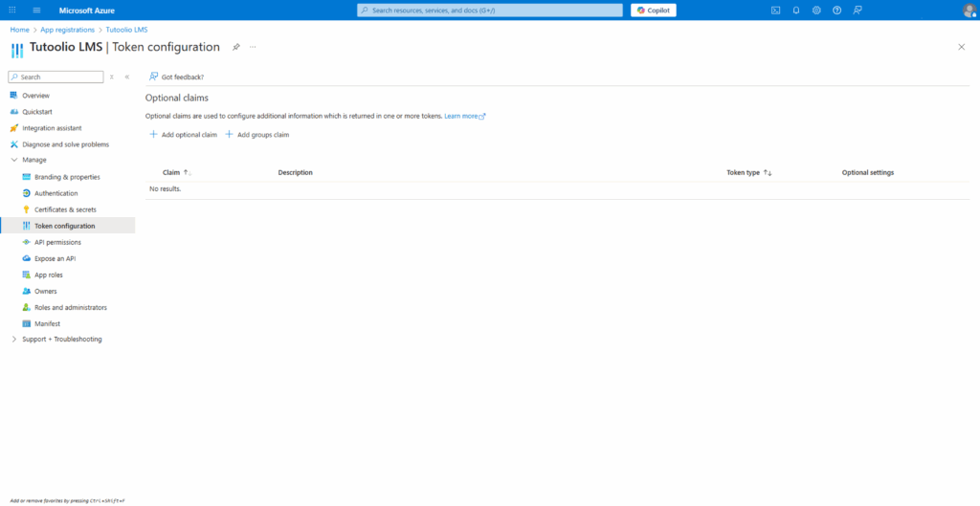The height and width of the screenshot is (506, 980).
Task: Collapse the left sidebar menu
Action: pyautogui.click(x=127, y=77)
